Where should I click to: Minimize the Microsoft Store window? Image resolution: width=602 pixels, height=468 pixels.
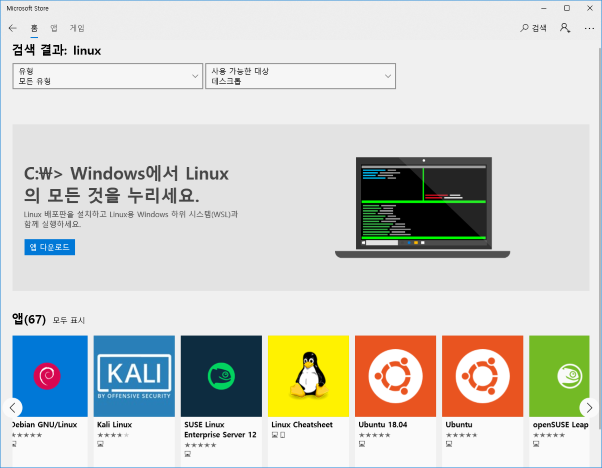point(544,8)
